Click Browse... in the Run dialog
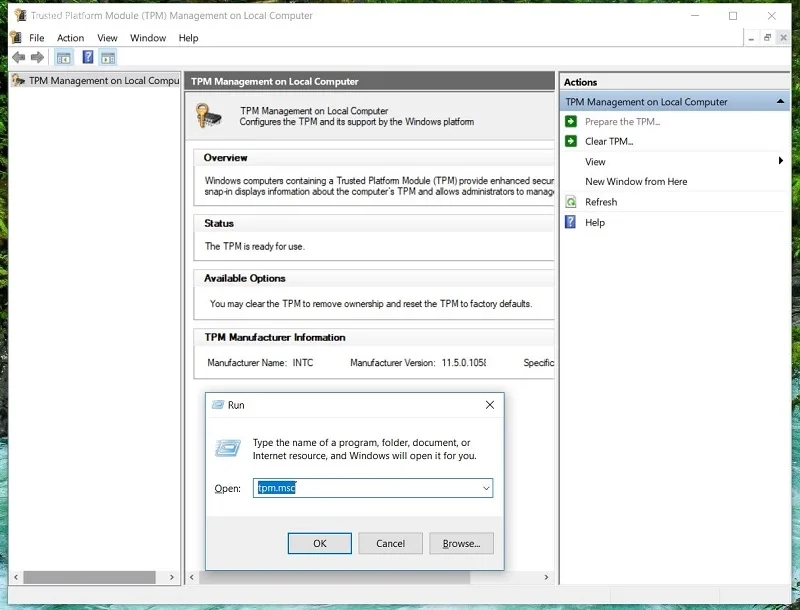The width and height of the screenshot is (800, 610). [461, 543]
